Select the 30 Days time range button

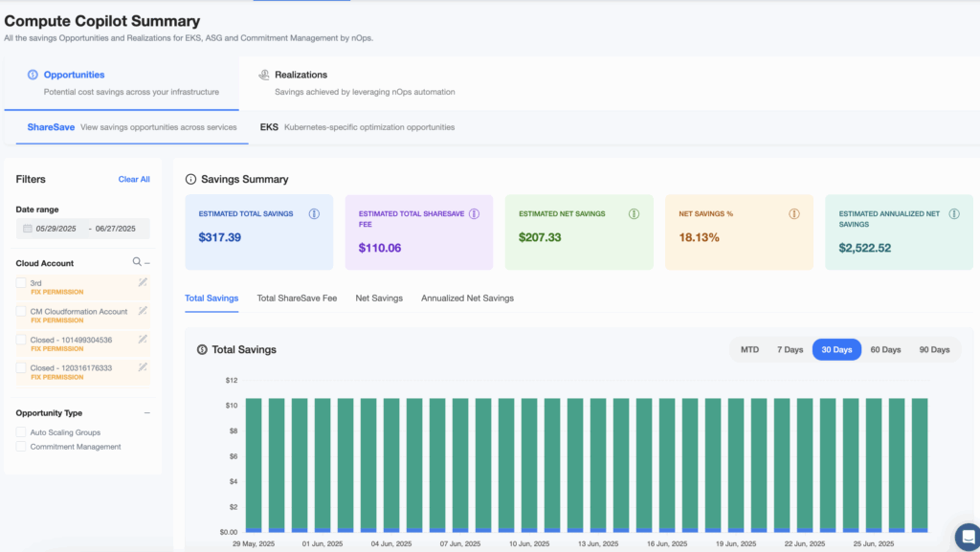(836, 350)
